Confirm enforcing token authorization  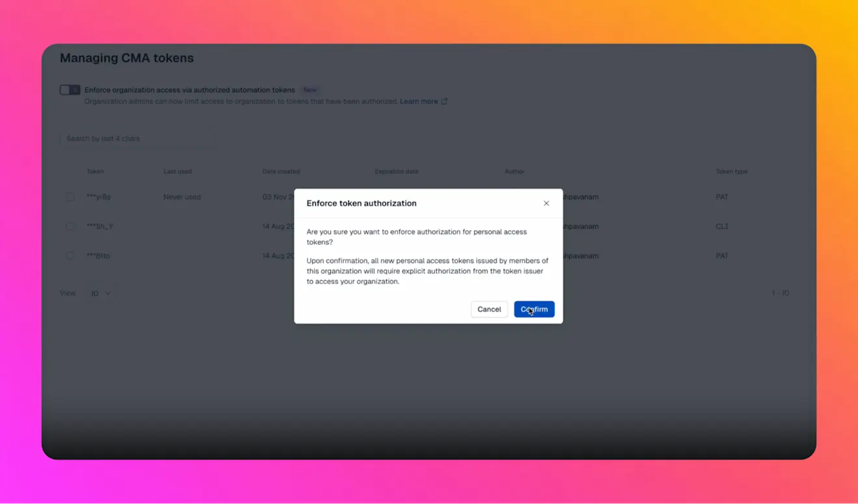534,309
